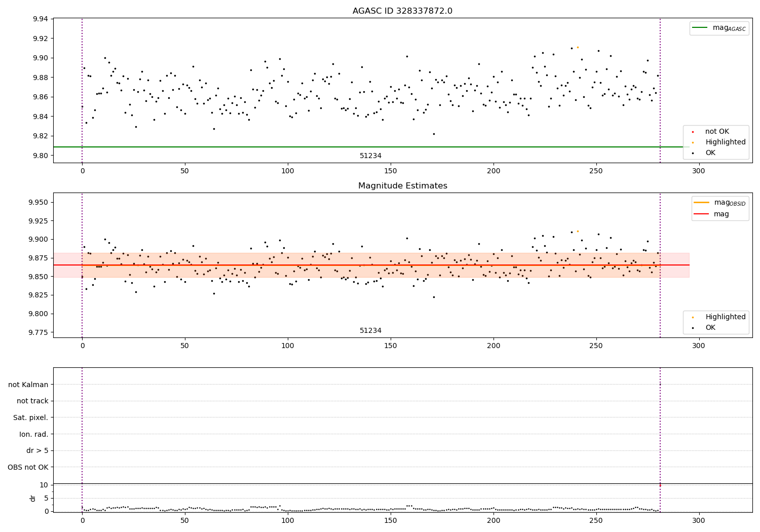
Task: Click the 'not track' axis label
Action: coord(32,401)
